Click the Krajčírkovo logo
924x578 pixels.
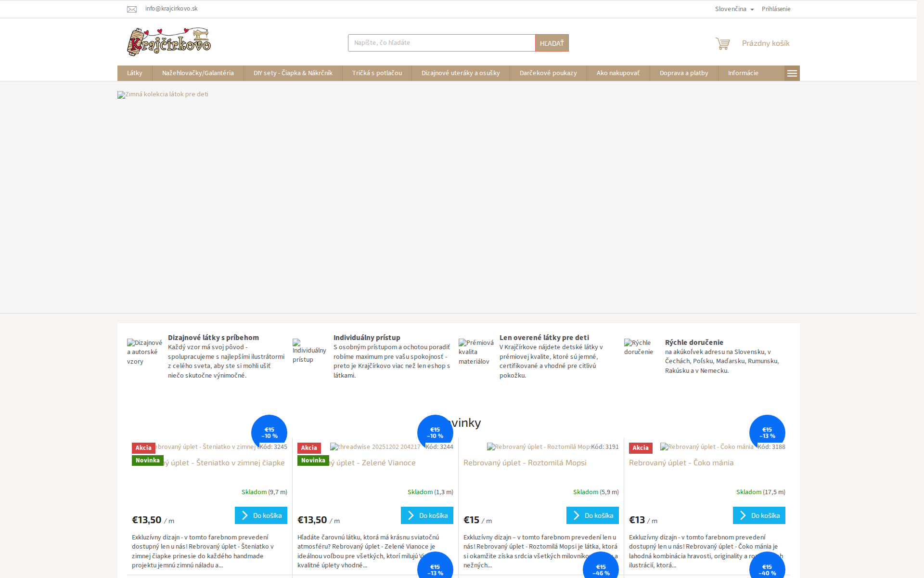point(169,42)
